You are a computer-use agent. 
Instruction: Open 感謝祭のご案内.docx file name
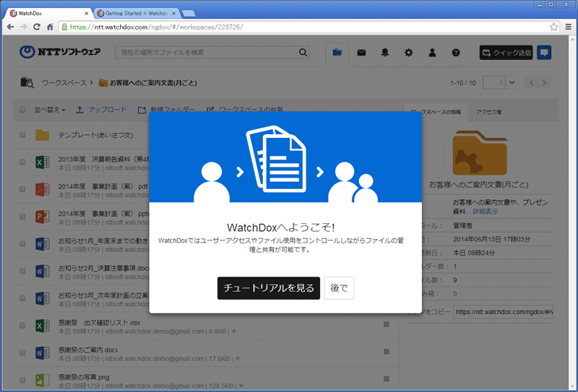pyautogui.click(x=88, y=350)
